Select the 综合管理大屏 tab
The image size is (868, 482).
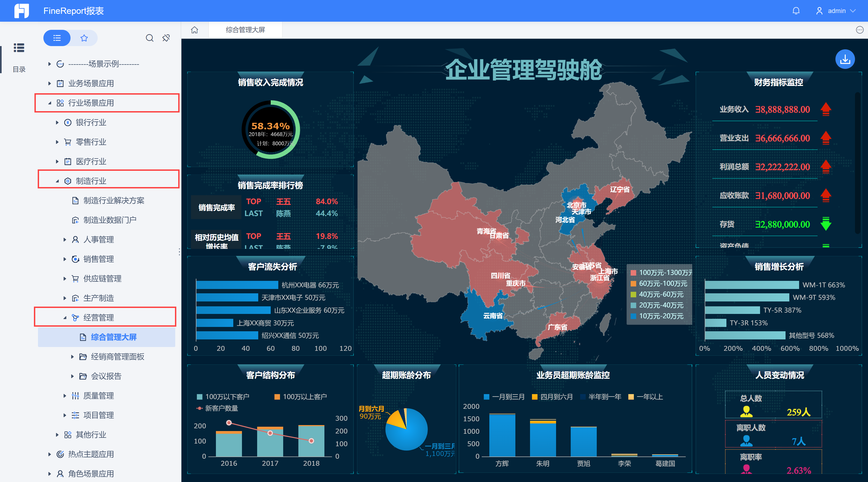click(x=245, y=30)
